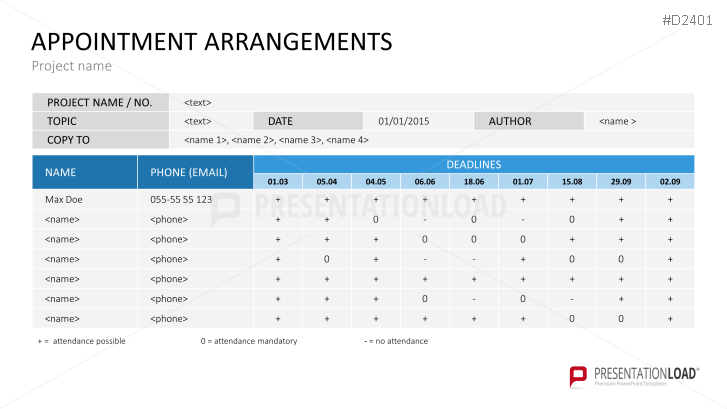Viewport: 727px width, 409px height.
Task: Click the PHONE (EMAIL) column header
Action: pyautogui.click(x=195, y=173)
